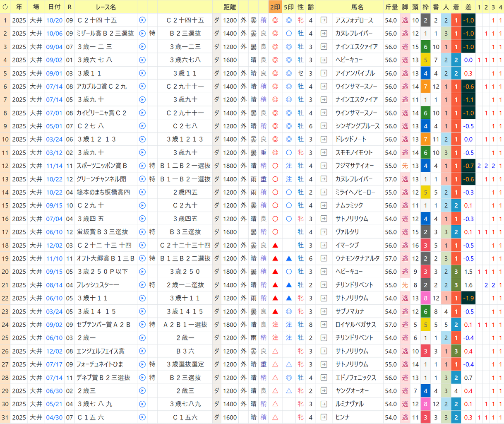The width and height of the screenshot is (504, 424).
Task: Open arrow icon beside シンギングブルース
Action: pos(324,126)
